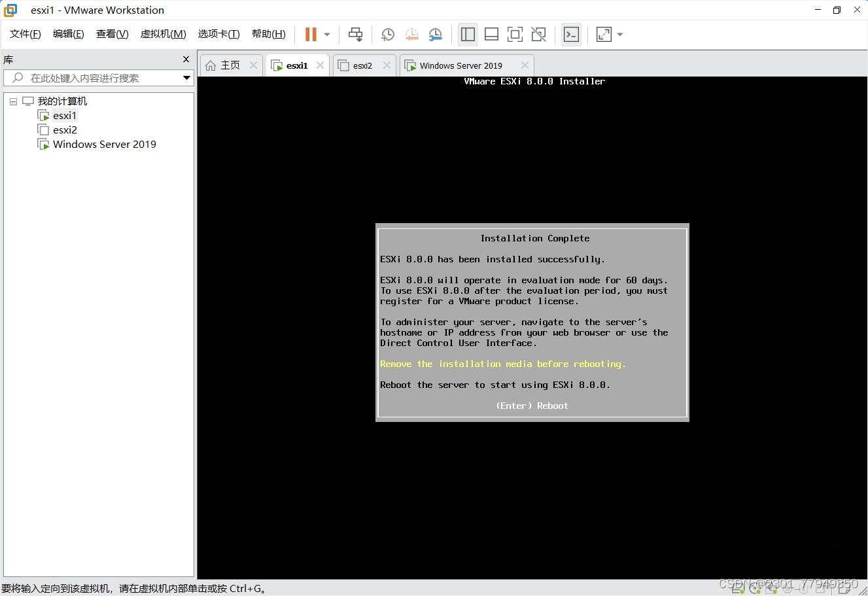Click the pause virtual machine icon
This screenshot has height=596, width=868.
[x=311, y=35]
